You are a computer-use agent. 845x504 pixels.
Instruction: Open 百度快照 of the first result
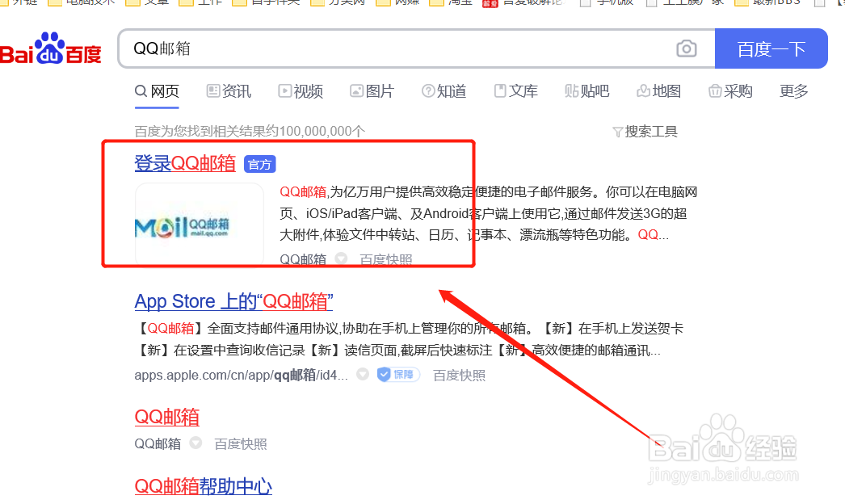point(386,259)
